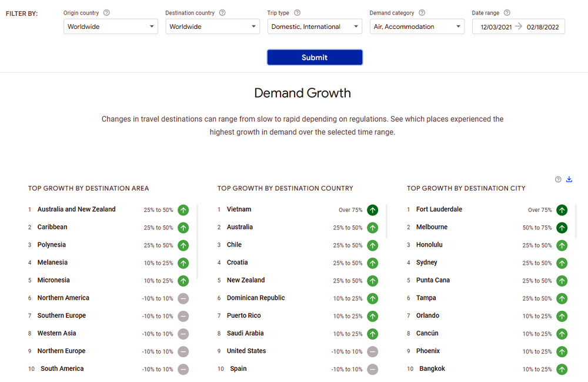Click the Date range help icon
The width and height of the screenshot is (588, 382).
[507, 13]
